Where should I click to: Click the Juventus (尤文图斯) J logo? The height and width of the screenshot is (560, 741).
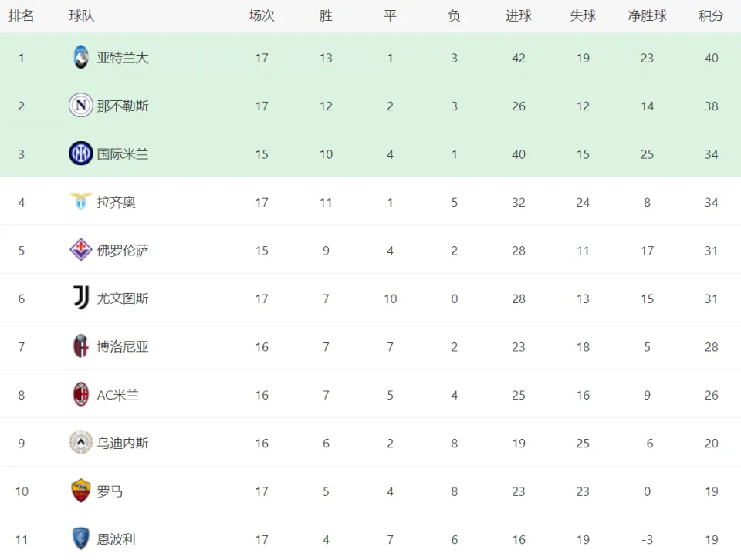(x=81, y=298)
